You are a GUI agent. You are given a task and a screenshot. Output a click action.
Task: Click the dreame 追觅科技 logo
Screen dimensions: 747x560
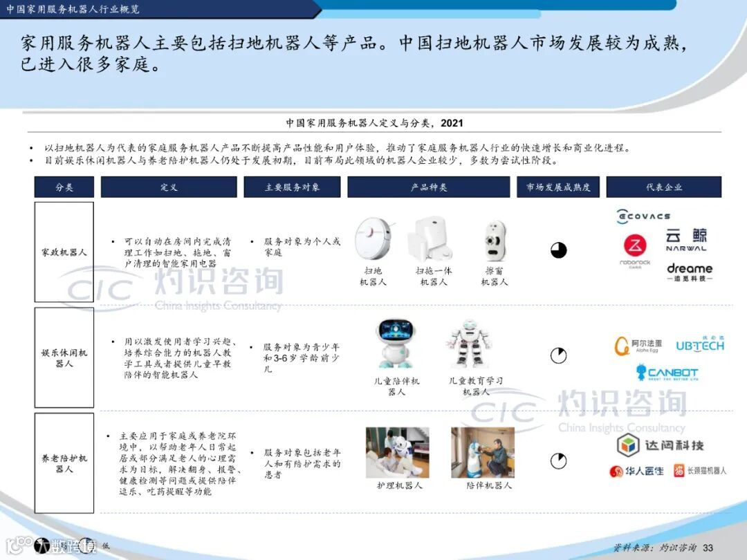690,272
